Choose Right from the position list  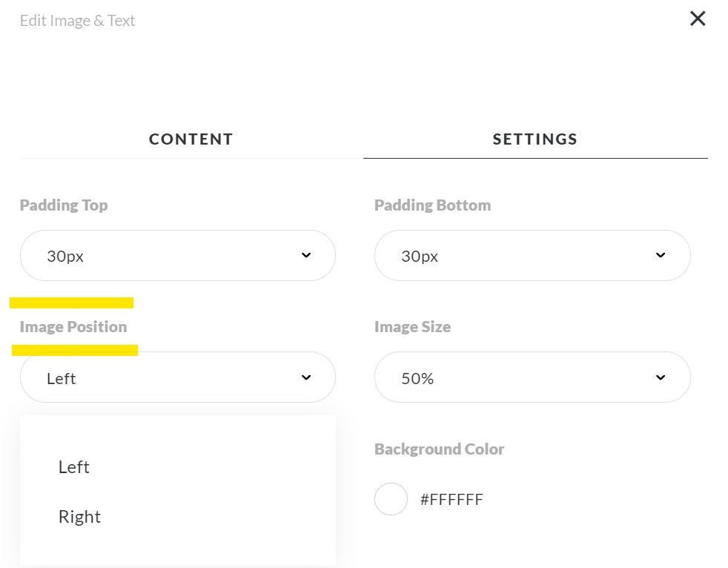click(79, 517)
